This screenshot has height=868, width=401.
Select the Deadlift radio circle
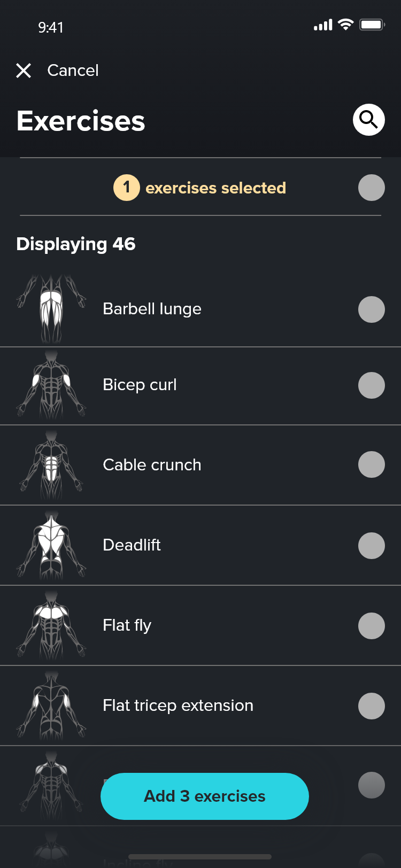click(x=371, y=546)
